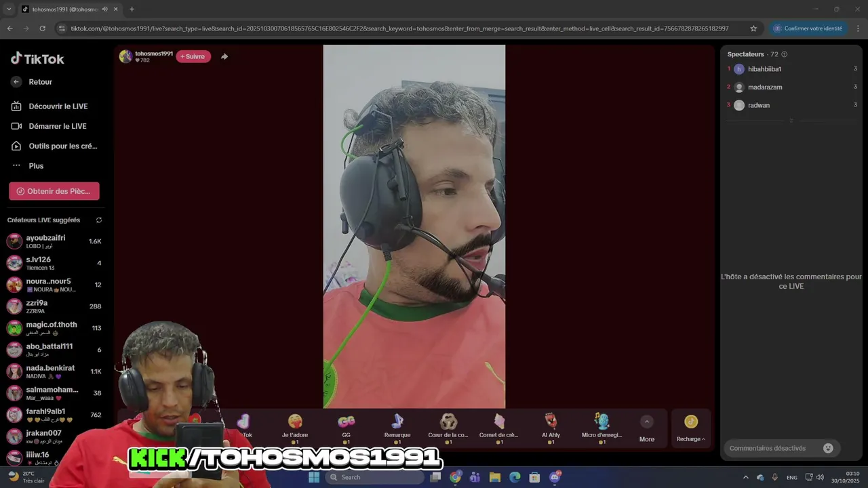
Task: Open magic.of.thoth suggested live
Action: point(54,328)
